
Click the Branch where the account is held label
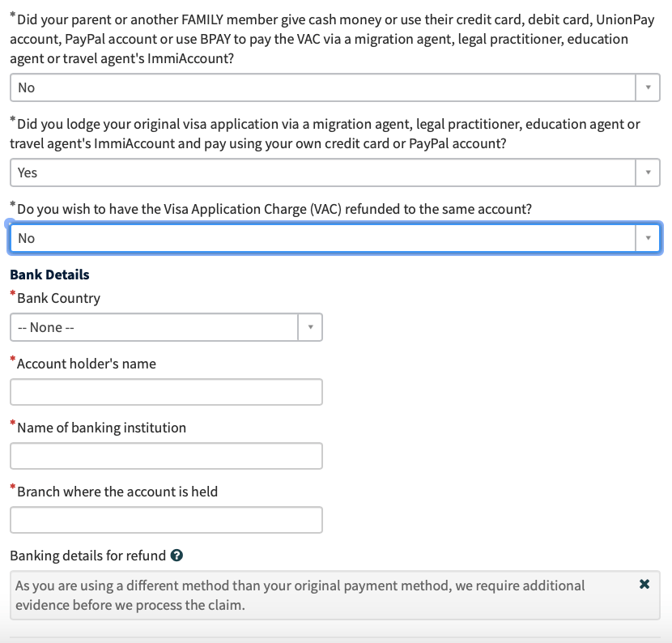click(x=117, y=492)
